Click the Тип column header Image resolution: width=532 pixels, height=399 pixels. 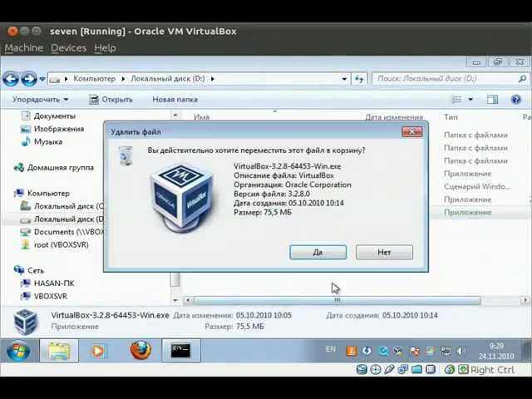(x=451, y=117)
